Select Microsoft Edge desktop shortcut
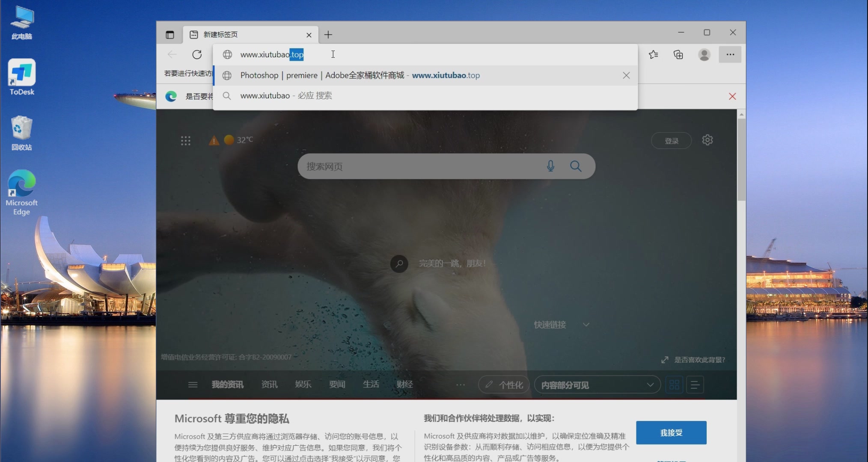 point(22,192)
